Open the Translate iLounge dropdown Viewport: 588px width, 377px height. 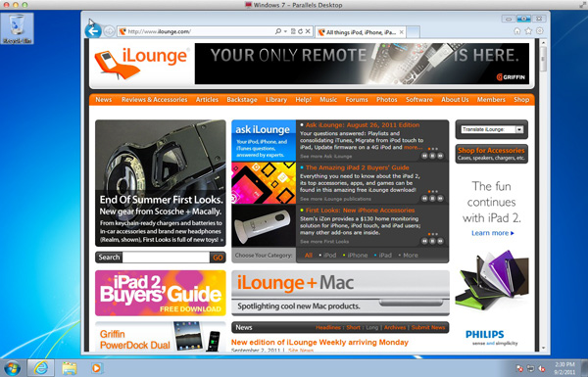[x=492, y=129]
